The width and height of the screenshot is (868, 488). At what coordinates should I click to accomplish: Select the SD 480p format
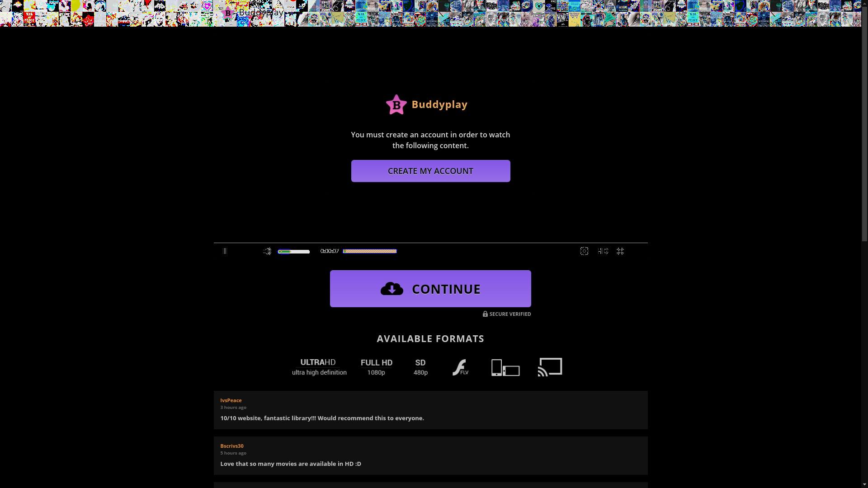click(x=420, y=367)
